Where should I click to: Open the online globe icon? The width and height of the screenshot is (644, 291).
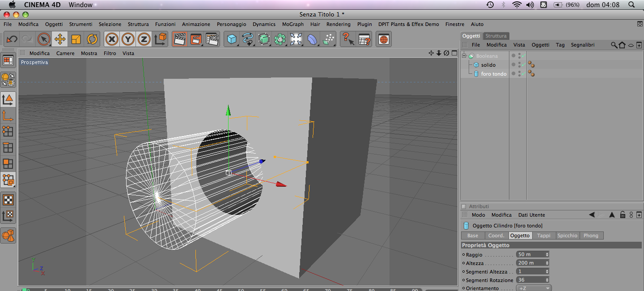[x=384, y=39]
